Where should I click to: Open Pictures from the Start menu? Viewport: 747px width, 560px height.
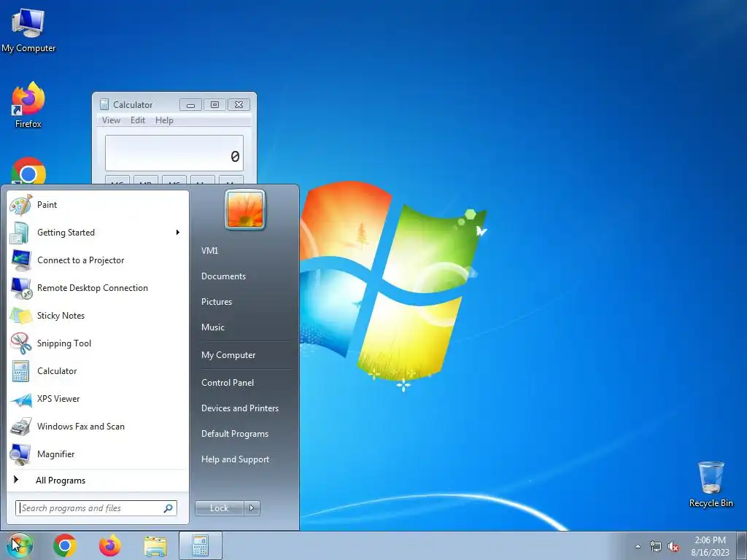(x=217, y=302)
